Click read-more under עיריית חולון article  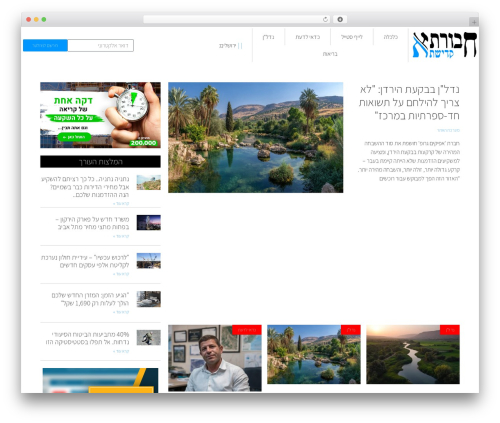tap(121, 274)
